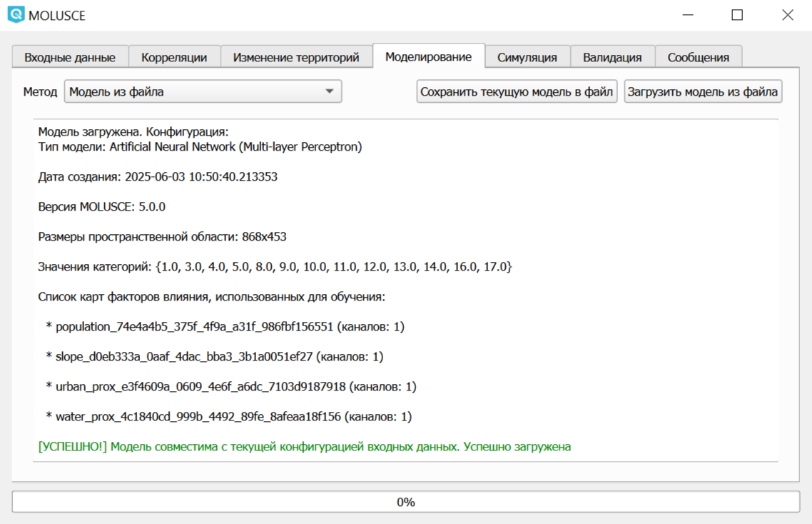This screenshot has height=524, width=812.
Task: Click the 'Тип модели: Artificial Neural Network' line
Action: click(x=200, y=146)
